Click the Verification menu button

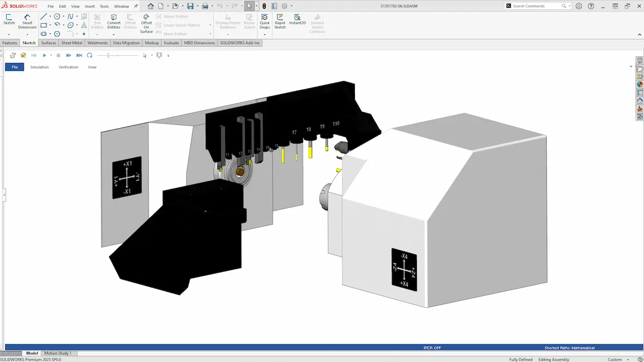point(68,67)
